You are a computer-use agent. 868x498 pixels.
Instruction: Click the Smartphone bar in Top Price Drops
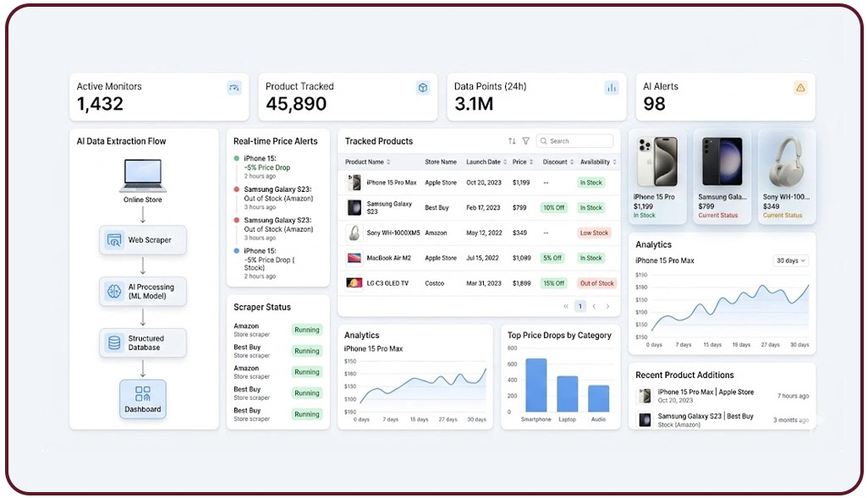pyautogui.click(x=536, y=385)
